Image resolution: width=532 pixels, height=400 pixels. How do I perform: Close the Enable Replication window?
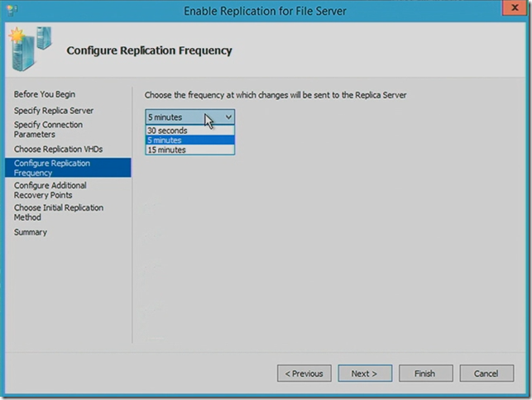click(515, 7)
